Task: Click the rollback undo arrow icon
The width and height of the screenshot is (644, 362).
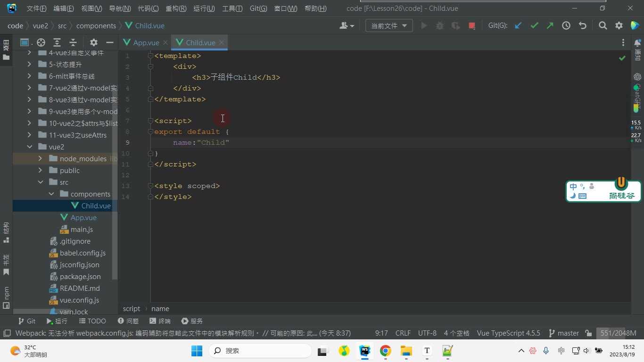Action: point(583,26)
